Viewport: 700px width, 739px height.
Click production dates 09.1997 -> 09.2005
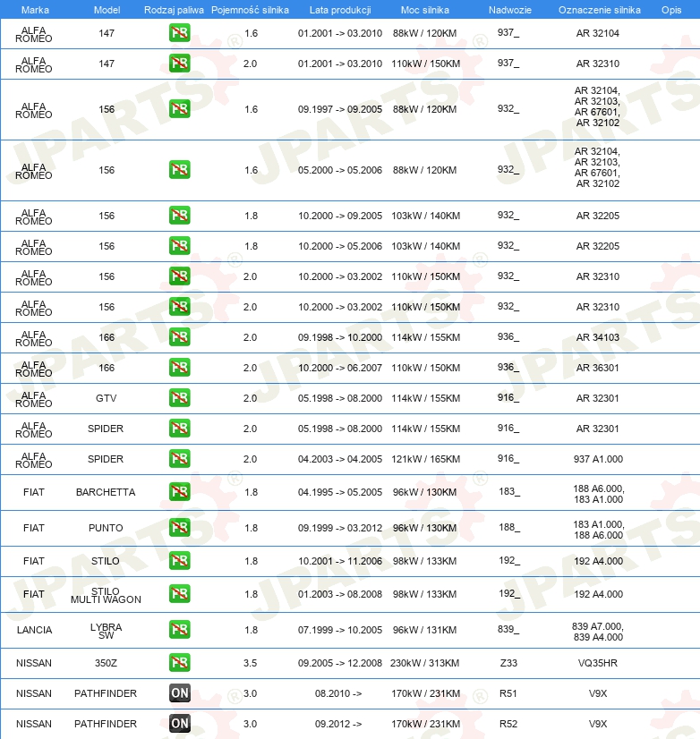340,109
